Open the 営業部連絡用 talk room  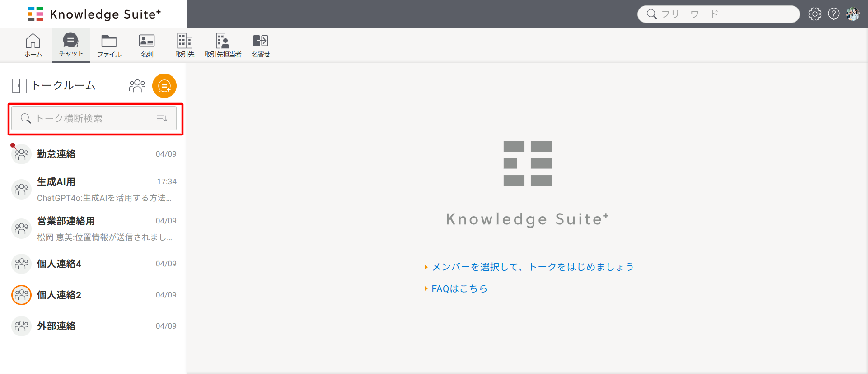[x=94, y=229]
